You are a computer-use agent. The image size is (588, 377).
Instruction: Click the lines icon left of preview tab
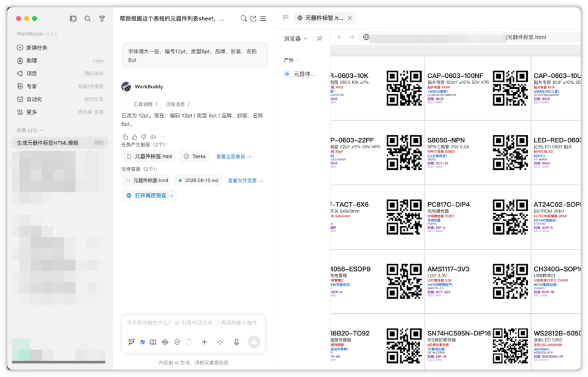[x=285, y=18]
